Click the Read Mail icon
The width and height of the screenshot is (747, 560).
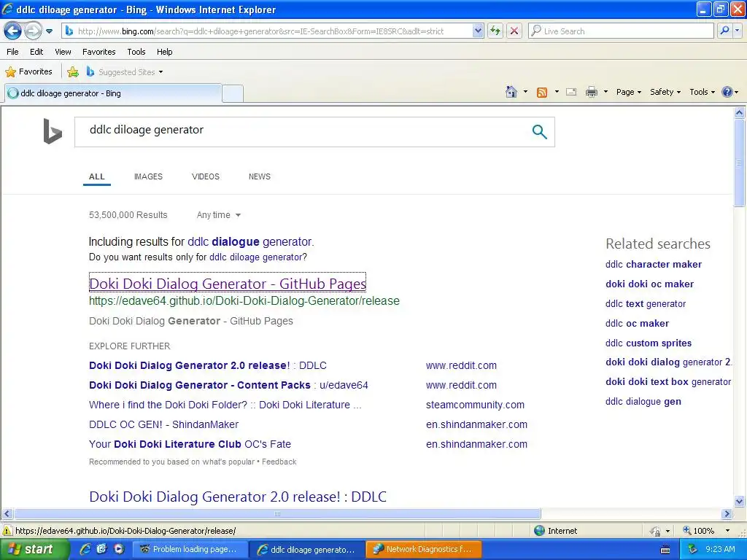(571, 92)
